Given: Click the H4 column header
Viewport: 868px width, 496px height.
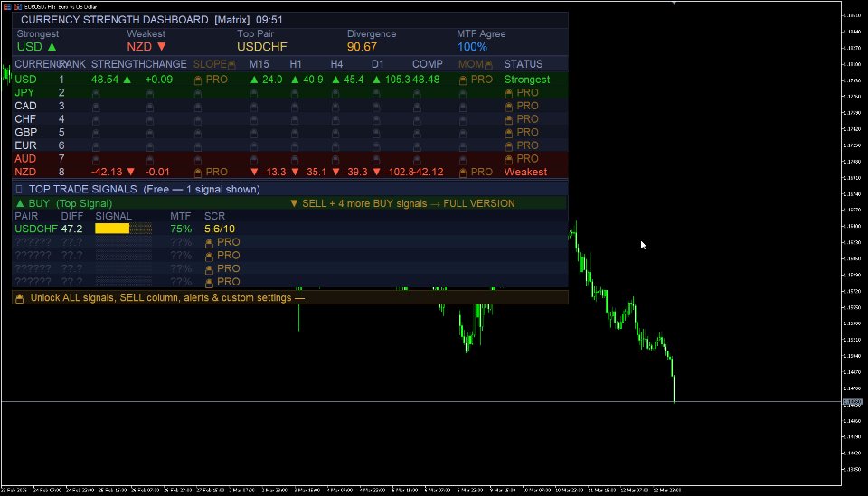Looking at the screenshot, I should [336, 64].
